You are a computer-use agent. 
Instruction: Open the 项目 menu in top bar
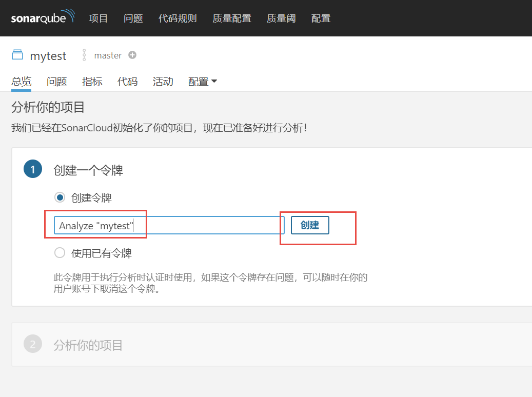click(x=98, y=18)
